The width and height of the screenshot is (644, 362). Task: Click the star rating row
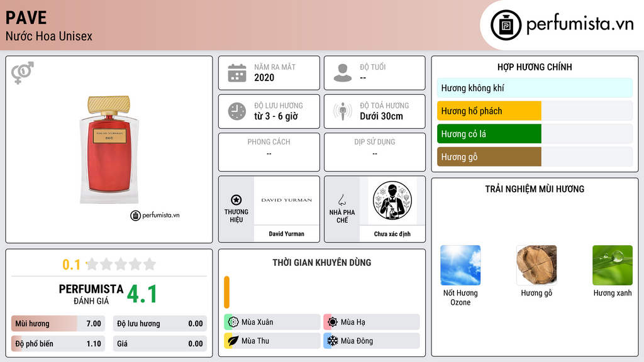pos(121,264)
